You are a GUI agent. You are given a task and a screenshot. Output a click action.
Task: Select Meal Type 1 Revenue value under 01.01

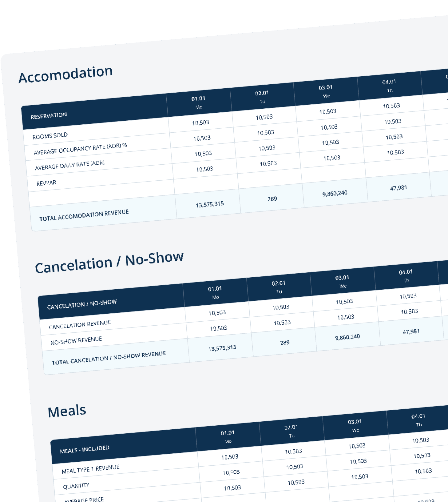pos(230,457)
